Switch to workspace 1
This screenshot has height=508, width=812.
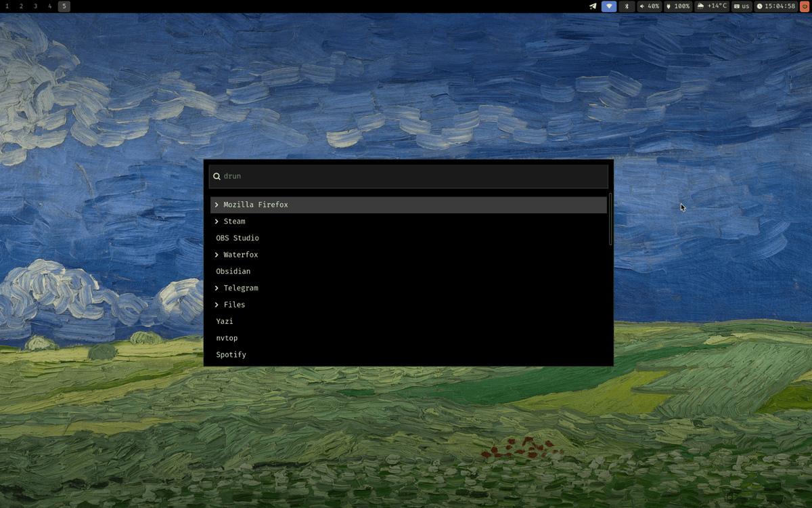click(7, 6)
